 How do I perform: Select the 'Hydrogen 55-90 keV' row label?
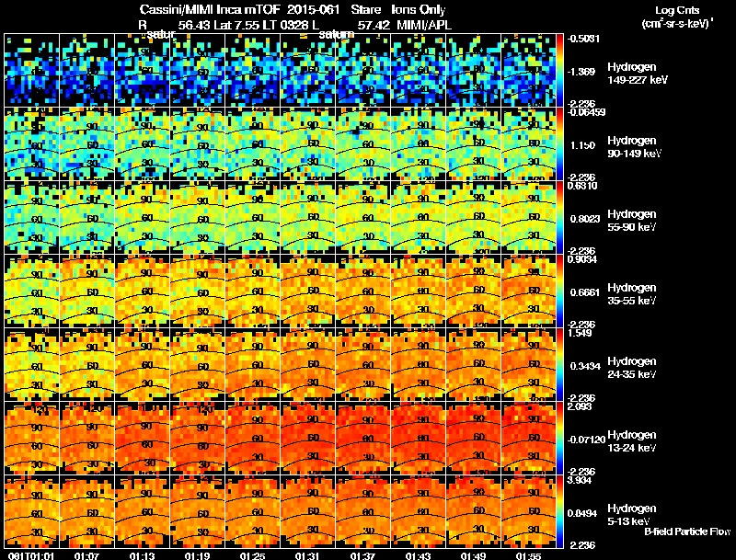click(632, 221)
